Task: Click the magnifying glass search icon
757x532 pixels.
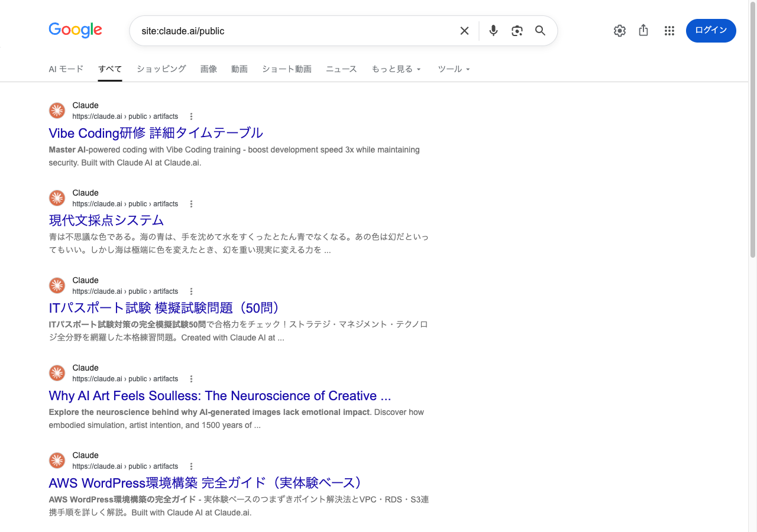Action: [540, 31]
